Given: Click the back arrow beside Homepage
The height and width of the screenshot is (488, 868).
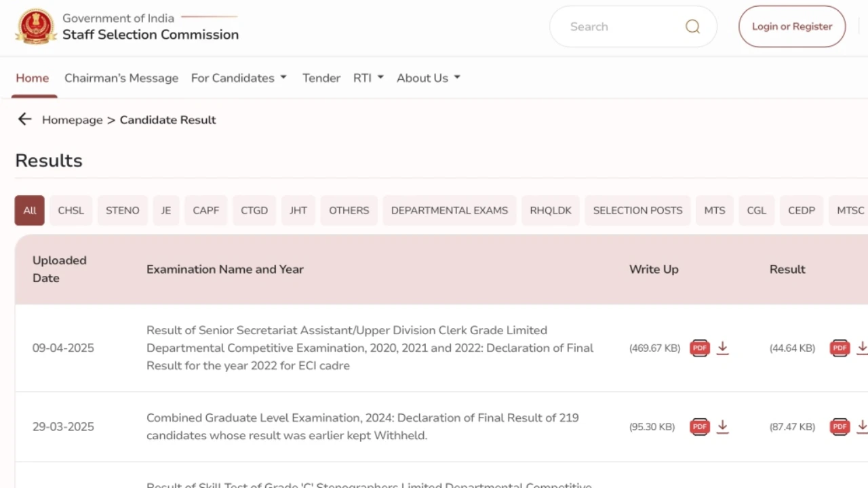Looking at the screenshot, I should tap(25, 119).
